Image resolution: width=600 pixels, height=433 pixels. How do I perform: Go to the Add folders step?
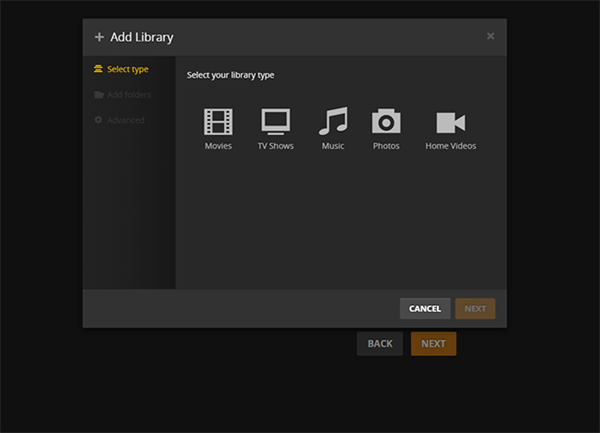point(122,94)
